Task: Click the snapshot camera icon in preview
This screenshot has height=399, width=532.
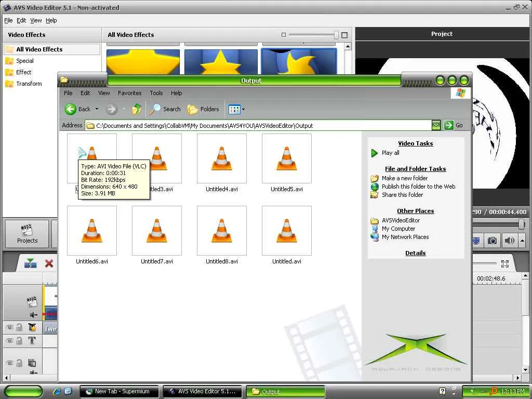Action: [x=492, y=241]
